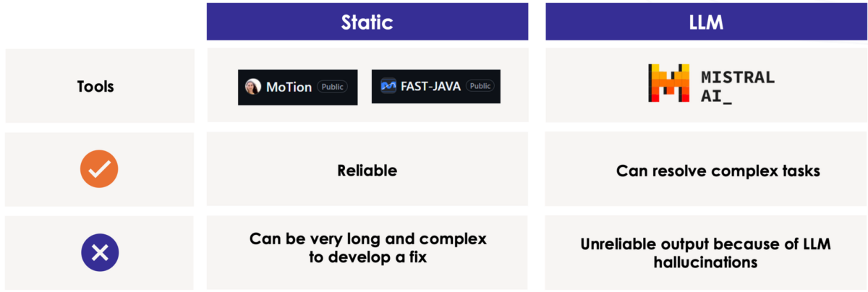This screenshot has height=292, width=868.
Task: Open the FAST-JAVA repository name
Action: click(x=431, y=86)
